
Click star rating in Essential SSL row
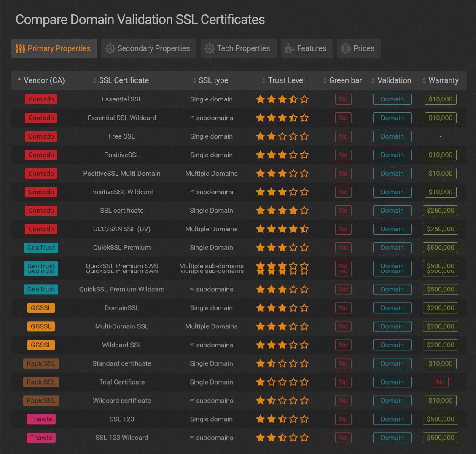pyautogui.click(x=282, y=99)
